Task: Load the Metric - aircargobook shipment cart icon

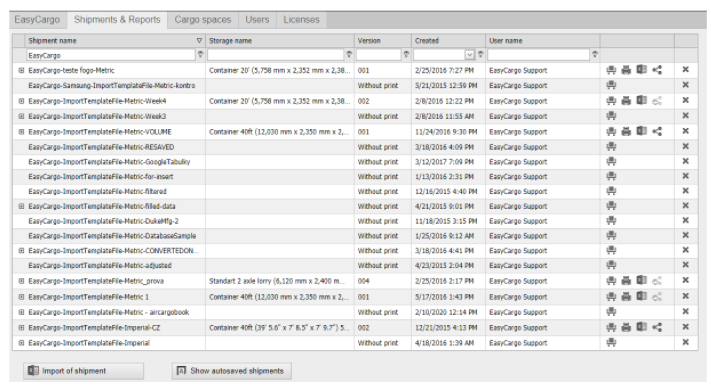Action: (611, 312)
